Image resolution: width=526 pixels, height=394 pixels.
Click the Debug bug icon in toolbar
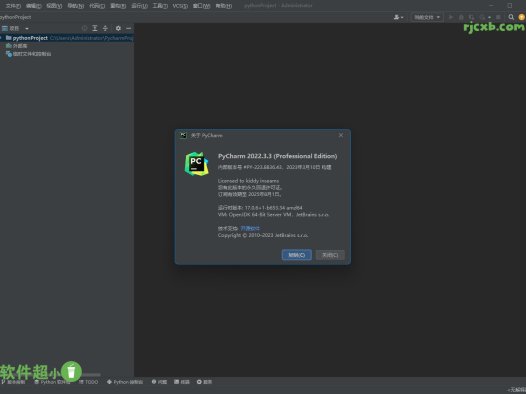pyautogui.click(x=461, y=17)
